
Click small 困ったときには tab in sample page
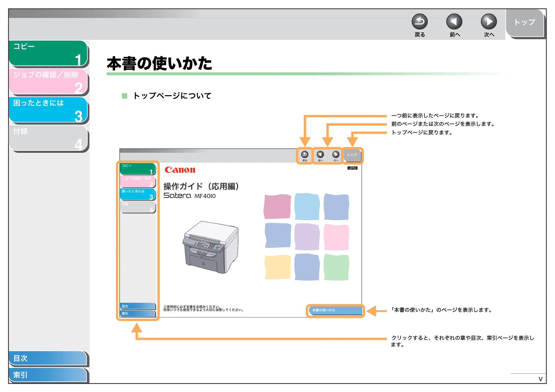pyautogui.click(x=138, y=194)
